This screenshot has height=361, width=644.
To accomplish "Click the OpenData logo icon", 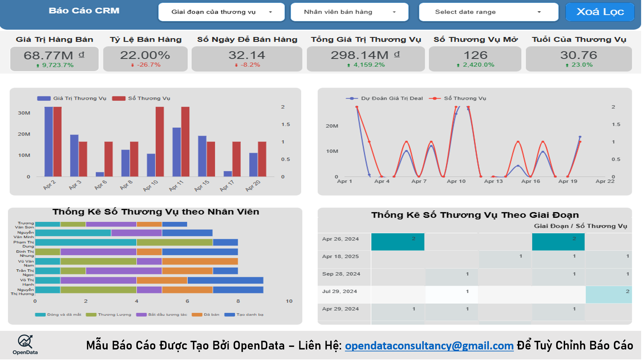I will pos(25,342).
